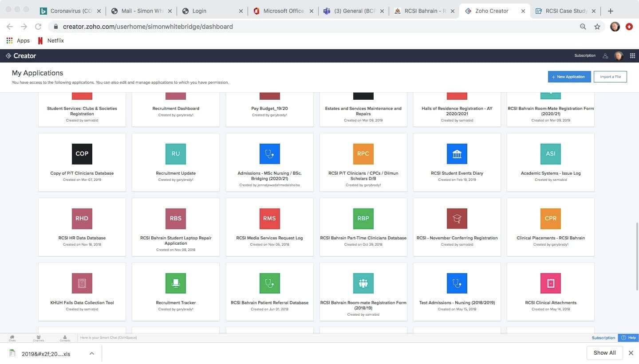Click Show All downloads button
The width and height of the screenshot is (639, 364).
[x=605, y=353]
